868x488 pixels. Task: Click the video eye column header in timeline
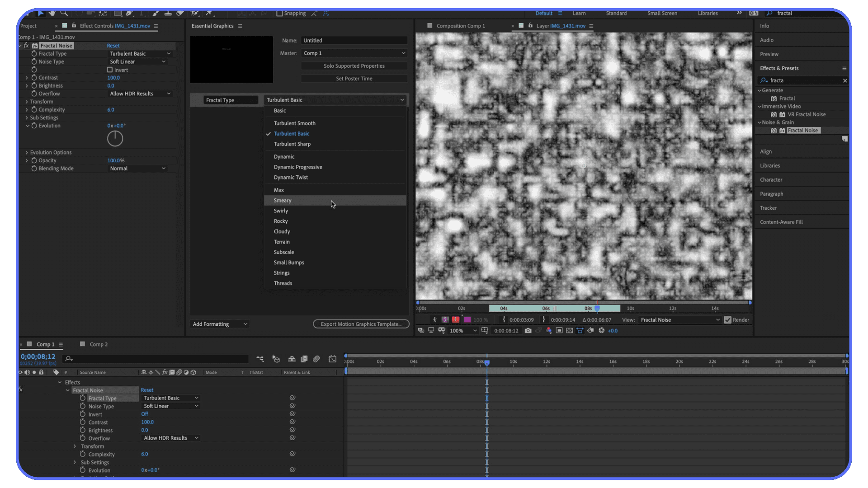(20, 373)
